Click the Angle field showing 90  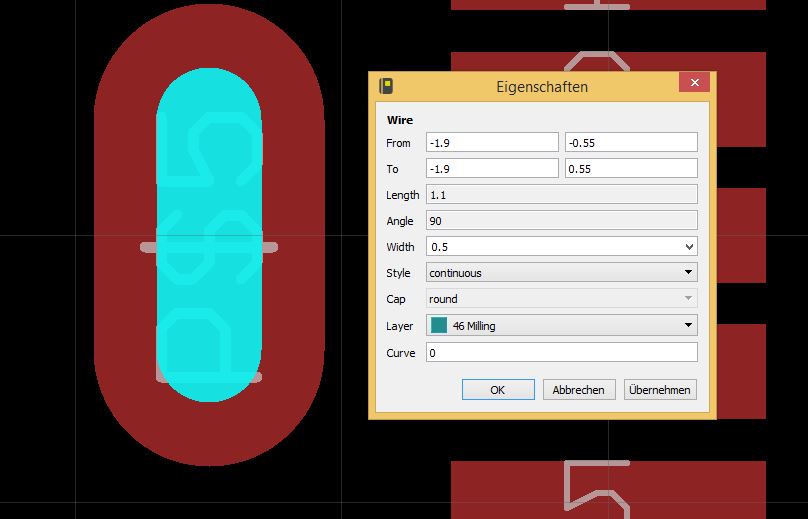(562, 221)
